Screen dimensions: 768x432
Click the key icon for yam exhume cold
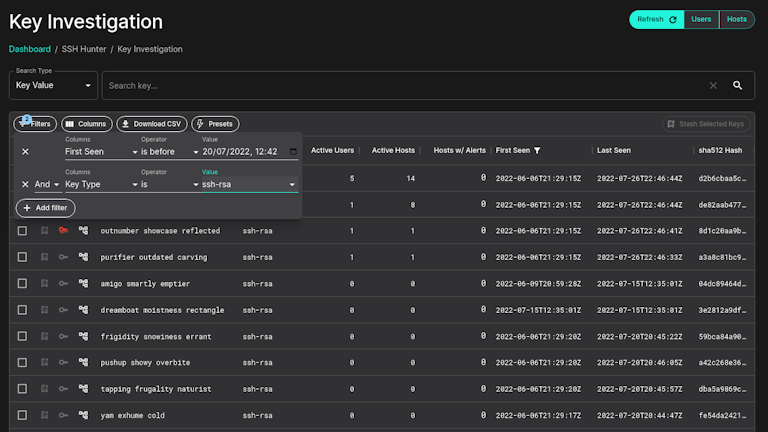(63, 415)
